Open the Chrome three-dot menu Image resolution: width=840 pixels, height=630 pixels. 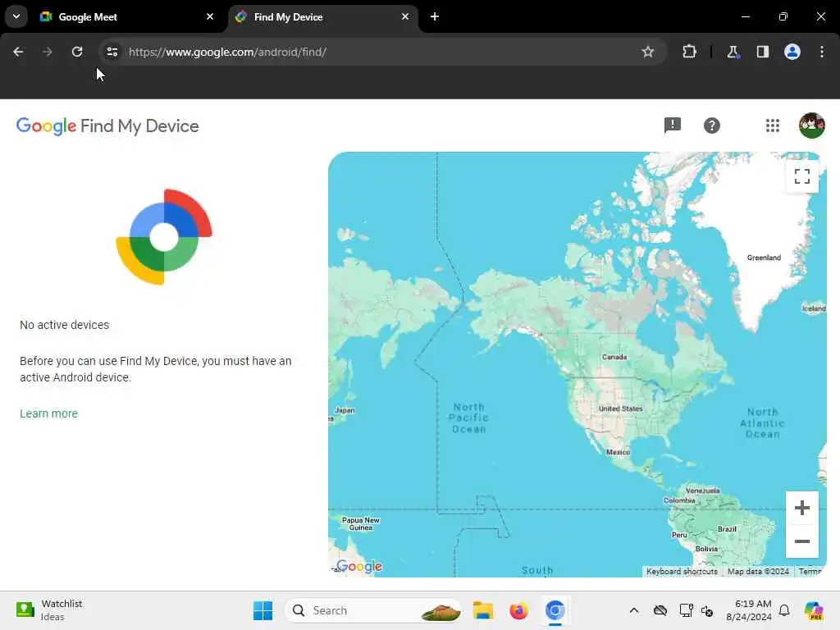point(822,52)
